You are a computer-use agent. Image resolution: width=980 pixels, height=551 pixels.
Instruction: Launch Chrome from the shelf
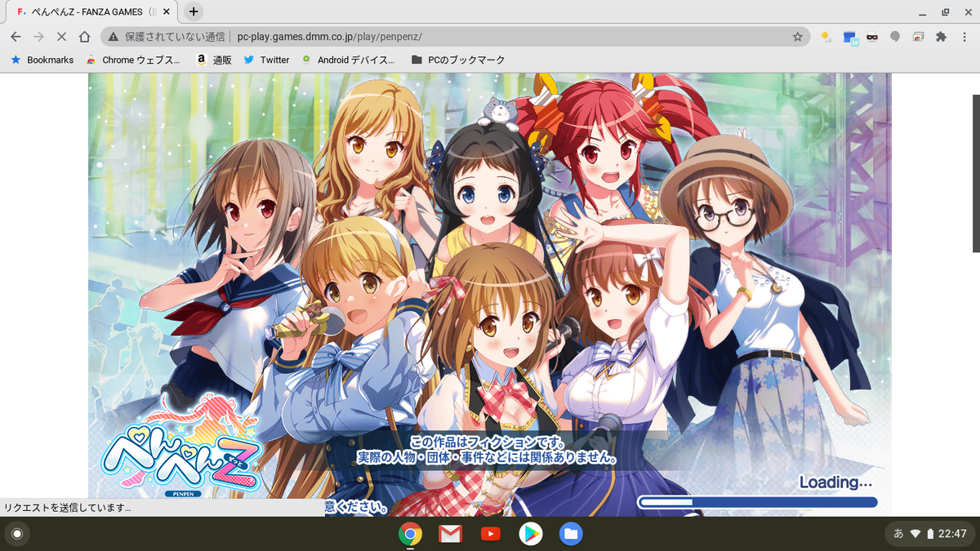pyautogui.click(x=410, y=534)
